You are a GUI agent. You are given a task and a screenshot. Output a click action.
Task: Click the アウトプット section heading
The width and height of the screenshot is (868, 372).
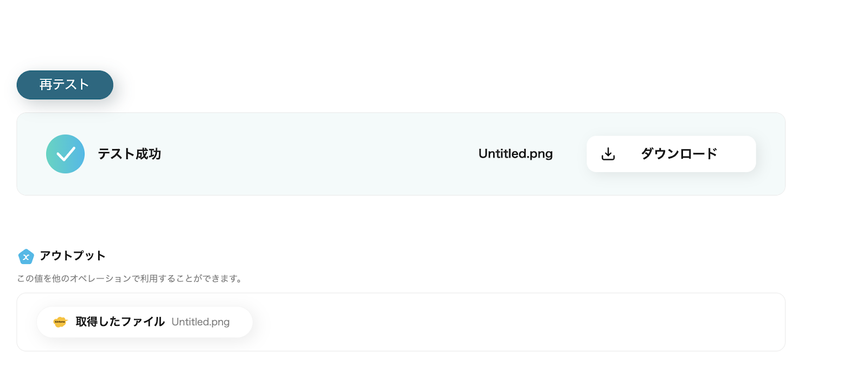pos(72,256)
